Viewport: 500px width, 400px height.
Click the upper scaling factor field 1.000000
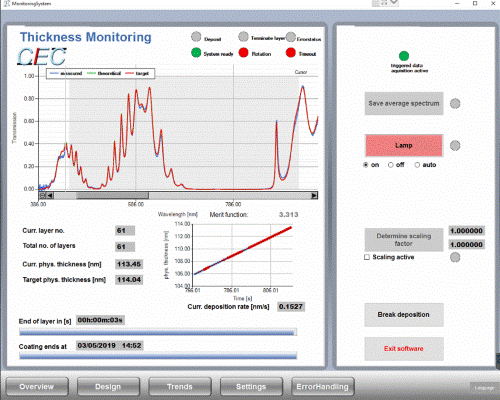click(x=466, y=231)
